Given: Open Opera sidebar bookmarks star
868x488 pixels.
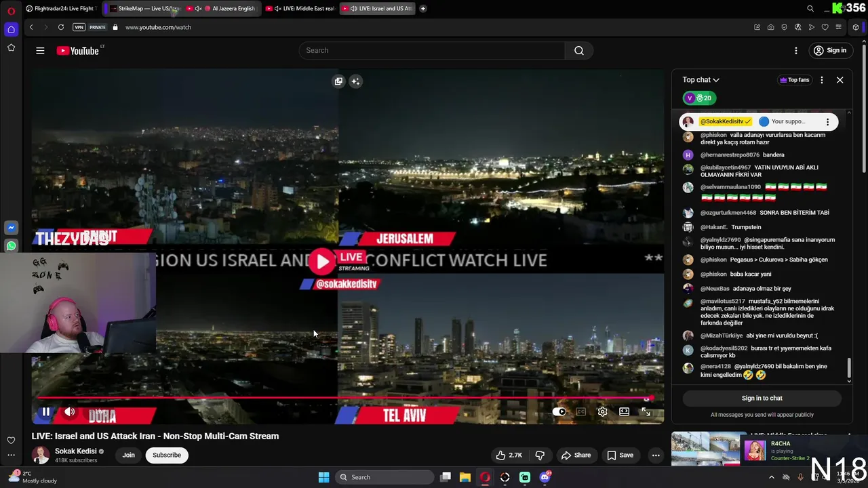Looking at the screenshot, I should (x=11, y=47).
